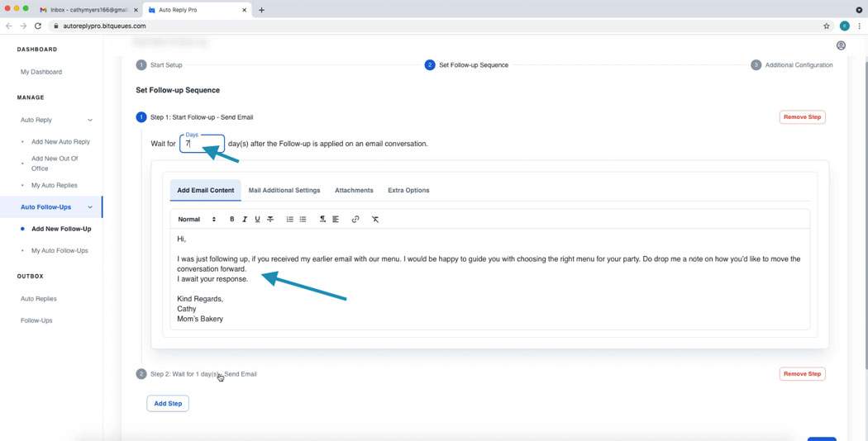Apply strikethrough formatting in the email editor
Viewport: 868px width, 441px height.
click(x=270, y=219)
